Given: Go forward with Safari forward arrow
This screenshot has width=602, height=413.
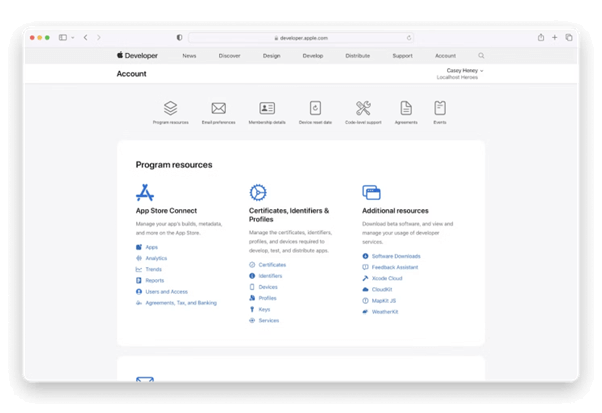Looking at the screenshot, I should coord(99,37).
